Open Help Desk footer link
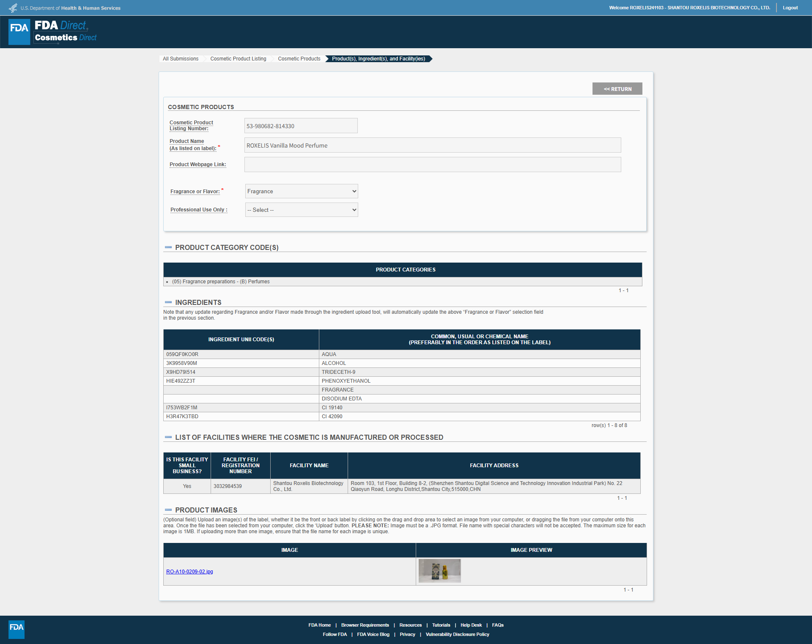Image resolution: width=812 pixels, height=644 pixels. pos(471,625)
